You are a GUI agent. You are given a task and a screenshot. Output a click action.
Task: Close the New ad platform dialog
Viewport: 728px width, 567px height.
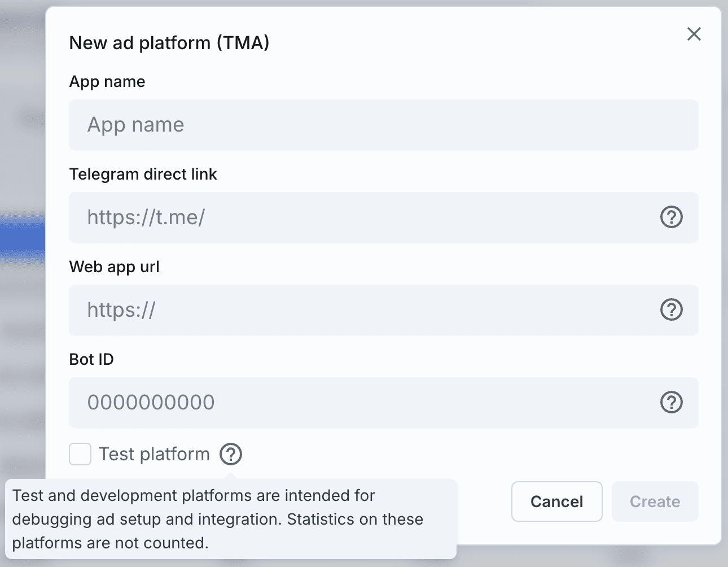tap(694, 34)
